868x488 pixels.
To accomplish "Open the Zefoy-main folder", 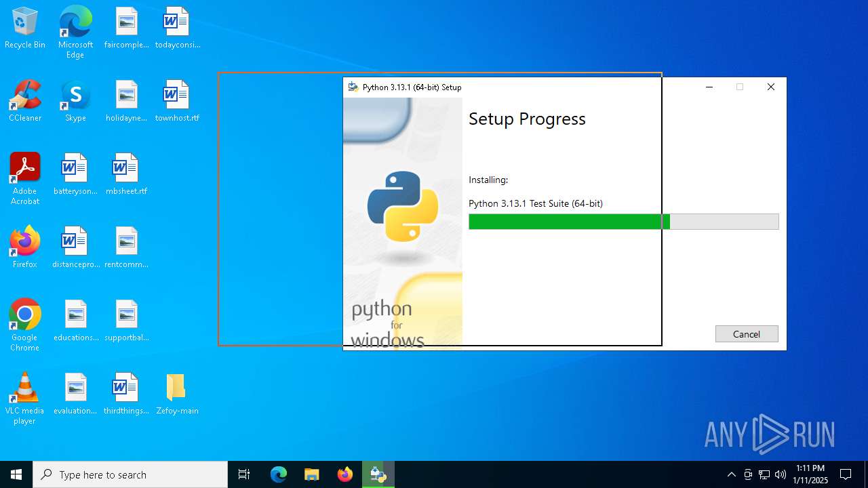I will pos(177,394).
